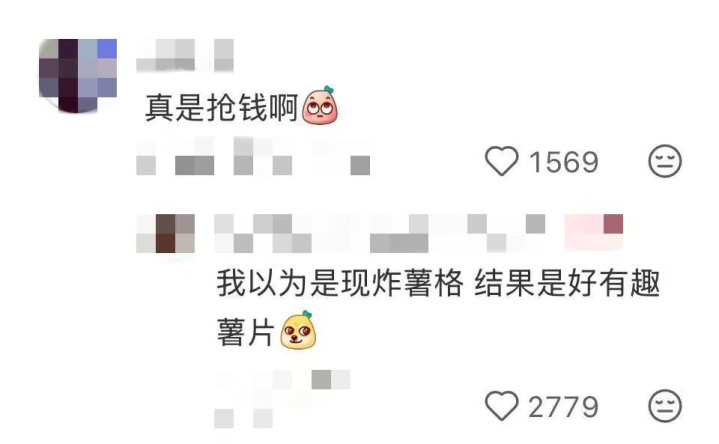Like the reply with 2779 likes
719x444 pixels.
point(502,406)
